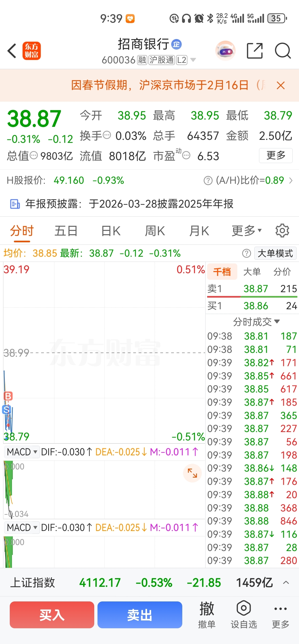This screenshot has width=299, height=644.
Task: Open the (A/H)比价 detail chevron
Action: pyautogui.click(x=291, y=181)
